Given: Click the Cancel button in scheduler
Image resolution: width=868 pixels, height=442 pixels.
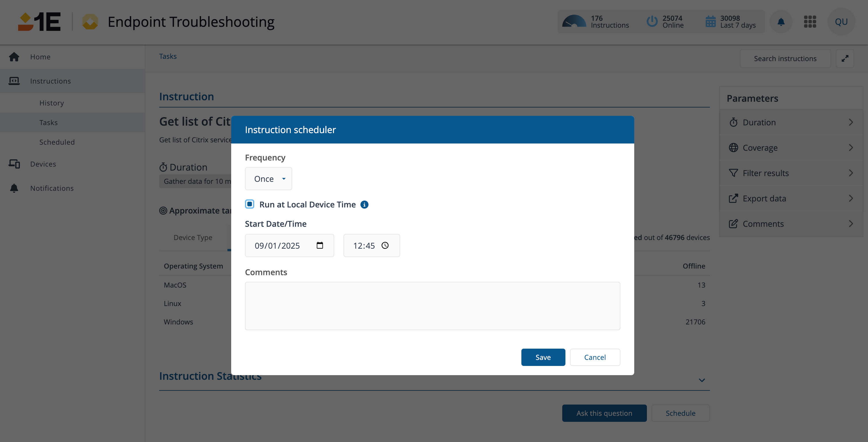Looking at the screenshot, I should [x=595, y=357].
